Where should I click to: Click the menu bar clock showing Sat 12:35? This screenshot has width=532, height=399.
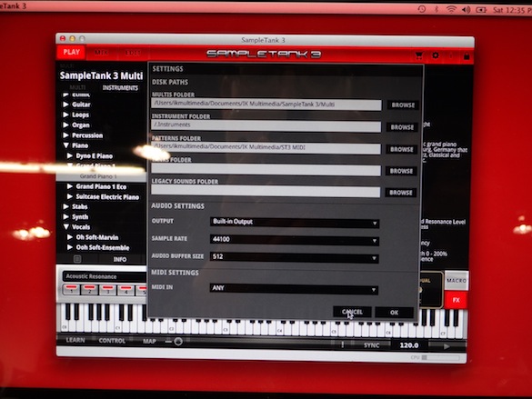tap(512, 10)
